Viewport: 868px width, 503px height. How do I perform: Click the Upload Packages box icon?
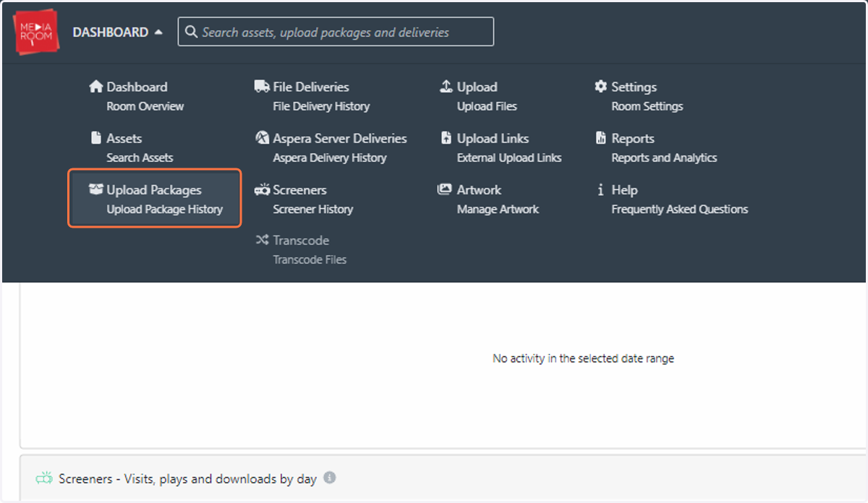point(96,190)
